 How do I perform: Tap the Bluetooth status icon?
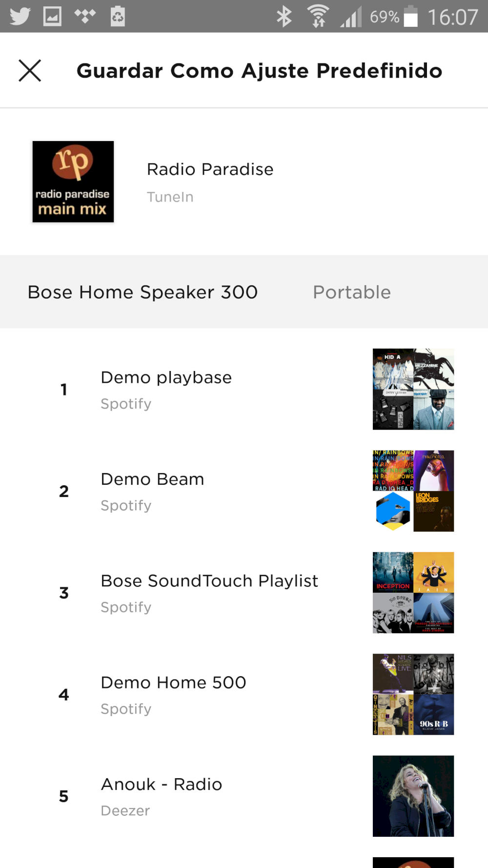(x=284, y=17)
